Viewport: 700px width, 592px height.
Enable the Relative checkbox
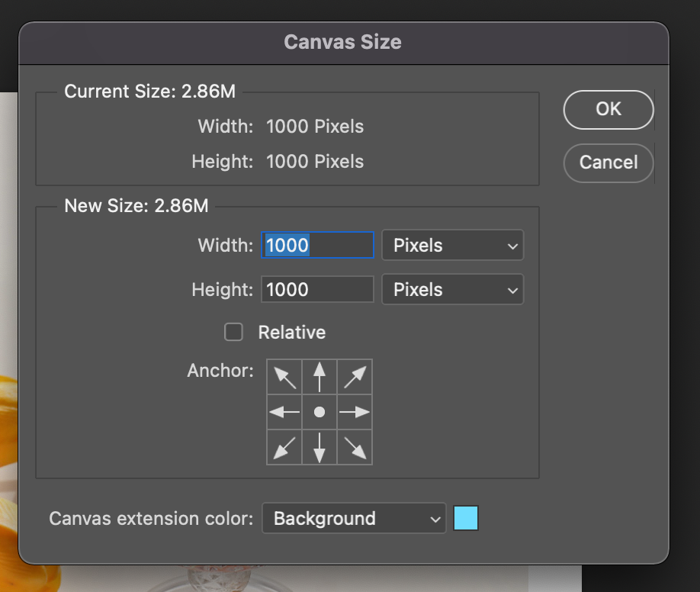pyautogui.click(x=233, y=332)
